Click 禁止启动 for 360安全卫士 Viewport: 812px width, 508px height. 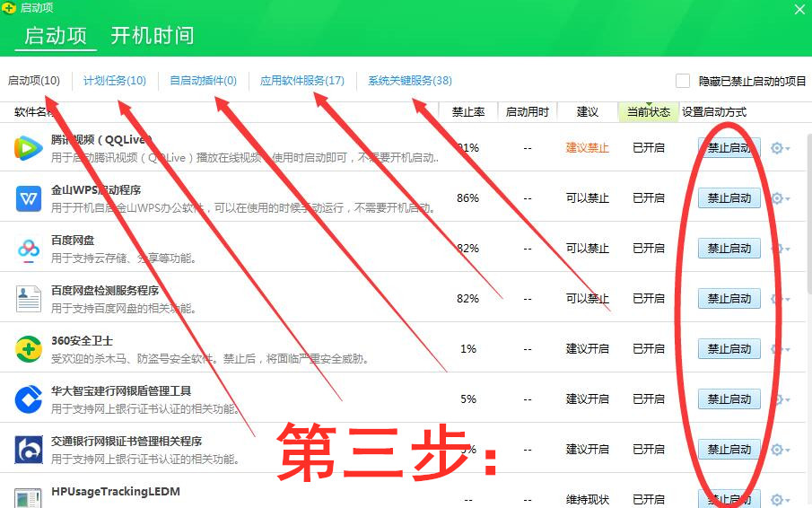(729, 348)
